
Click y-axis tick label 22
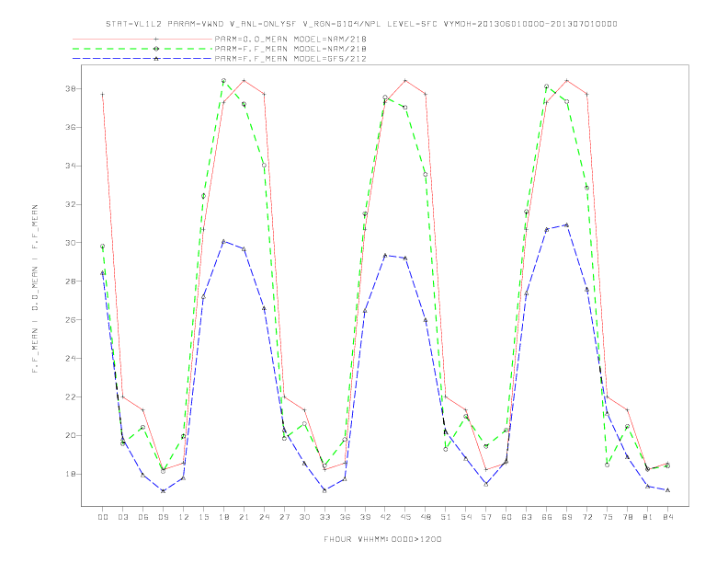[x=71, y=396]
